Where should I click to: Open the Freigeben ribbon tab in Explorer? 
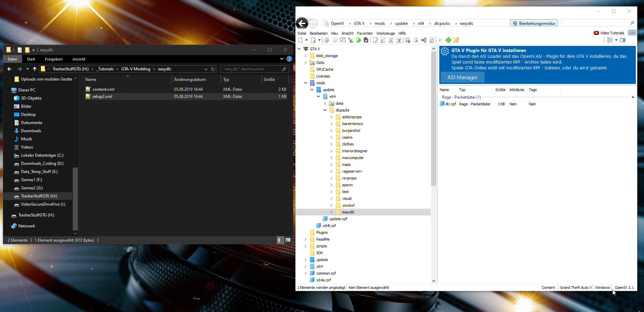54,59
